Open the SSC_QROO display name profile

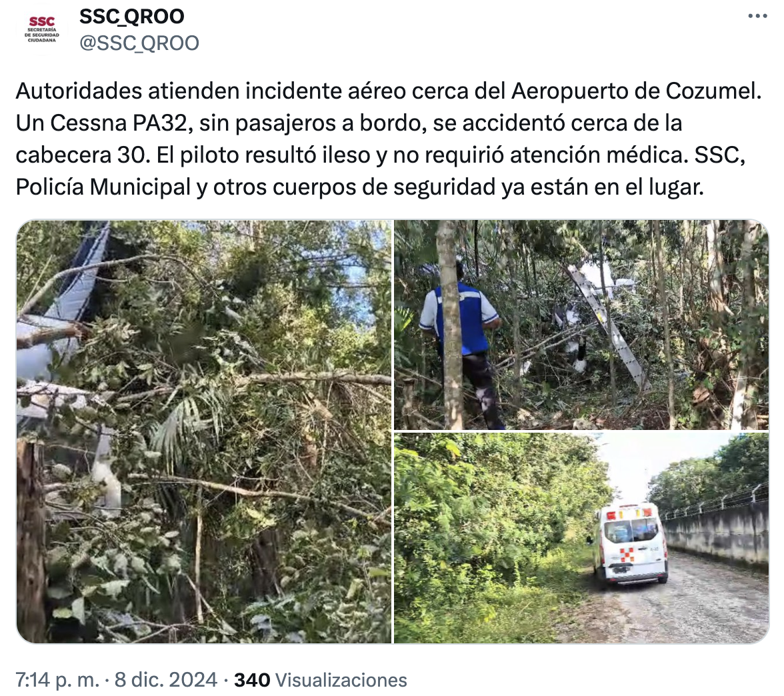click(x=132, y=17)
